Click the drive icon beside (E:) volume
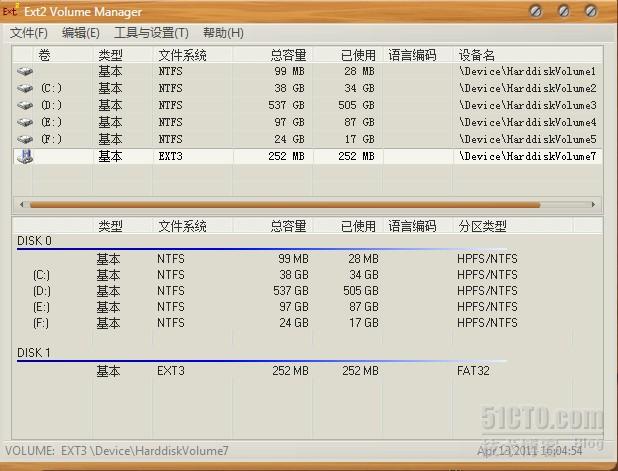The height and width of the screenshot is (471, 618). pyautogui.click(x=25, y=122)
